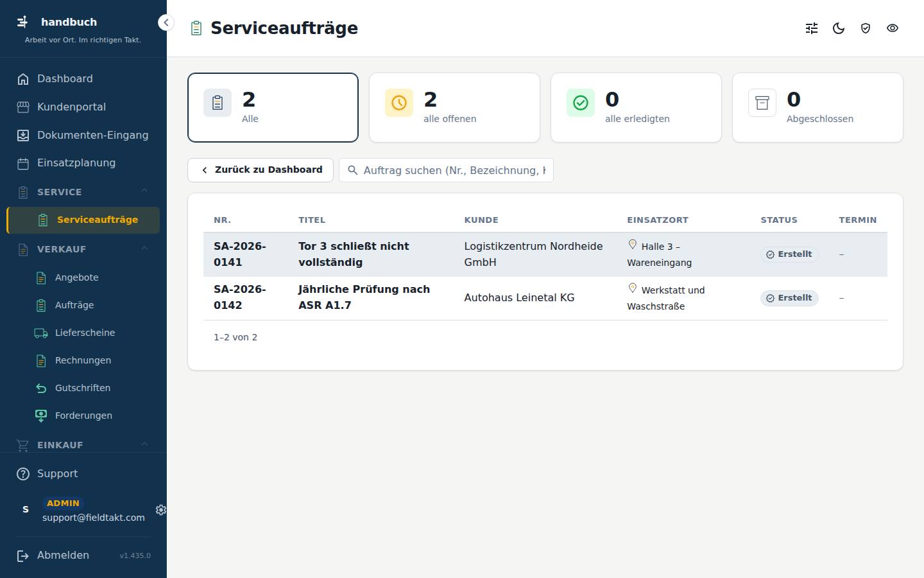This screenshot has height=578, width=924.
Task: Filter by the alle offenen card
Action: pos(454,107)
